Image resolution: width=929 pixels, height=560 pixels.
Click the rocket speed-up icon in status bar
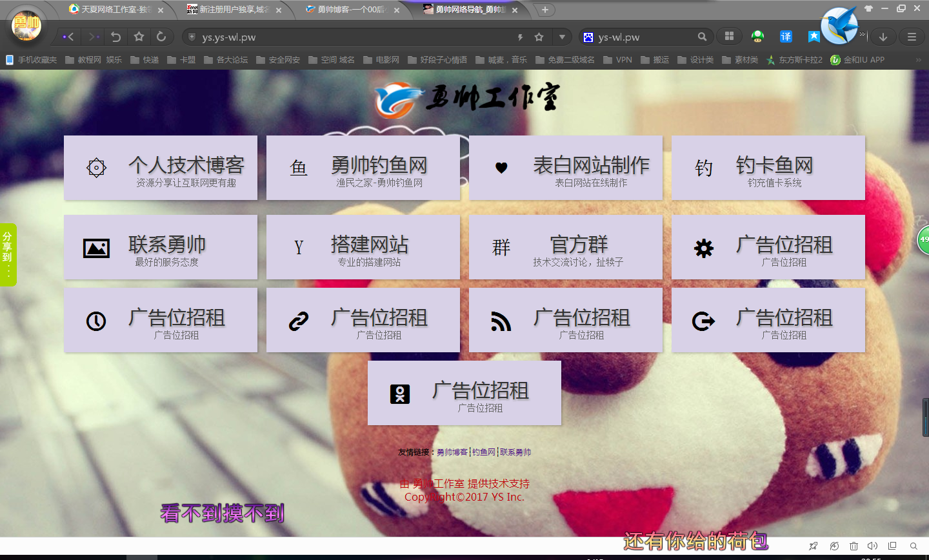click(814, 546)
